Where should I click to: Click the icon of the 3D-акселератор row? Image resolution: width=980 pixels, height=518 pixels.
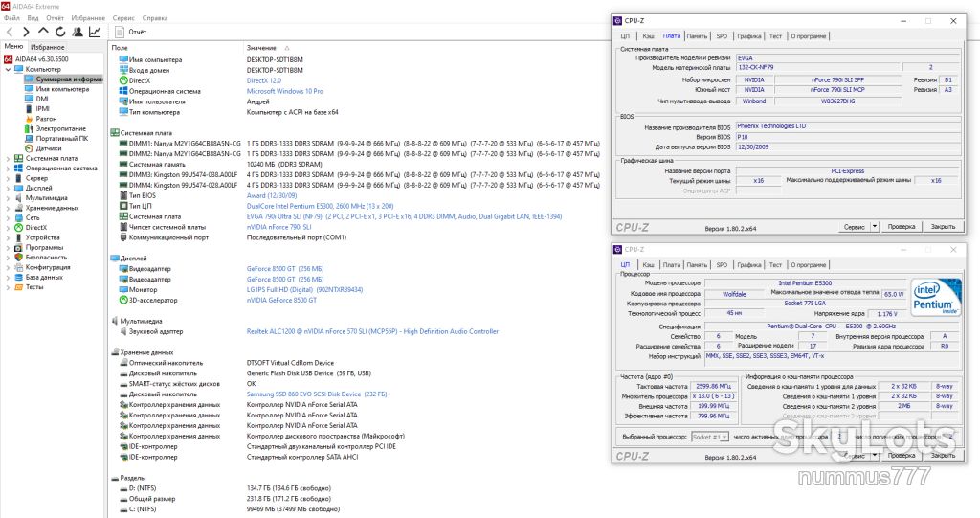pos(123,301)
